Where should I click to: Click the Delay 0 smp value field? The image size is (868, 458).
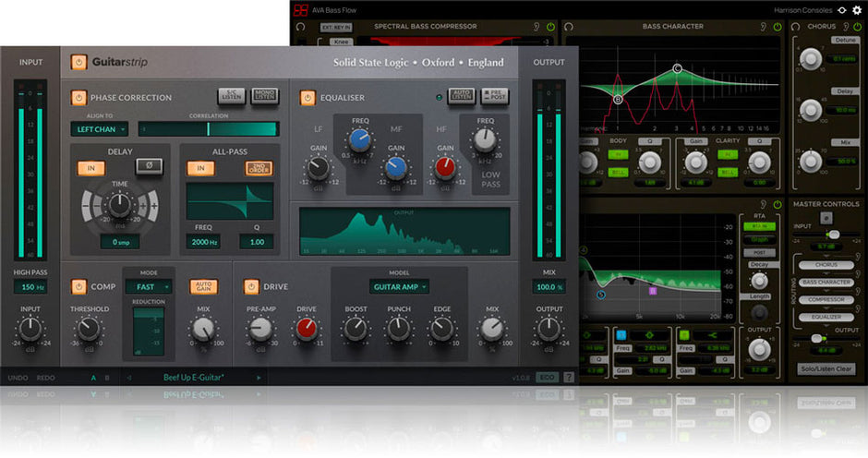click(120, 242)
